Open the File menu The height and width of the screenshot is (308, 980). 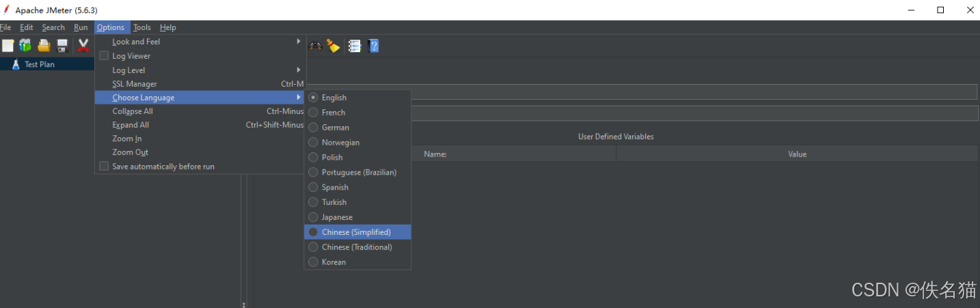pyautogui.click(x=5, y=27)
